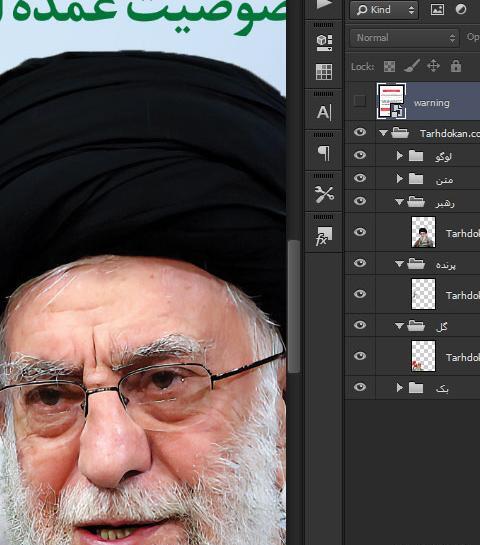Click the بک group folder icon

pyautogui.click(x=416, y=388)
